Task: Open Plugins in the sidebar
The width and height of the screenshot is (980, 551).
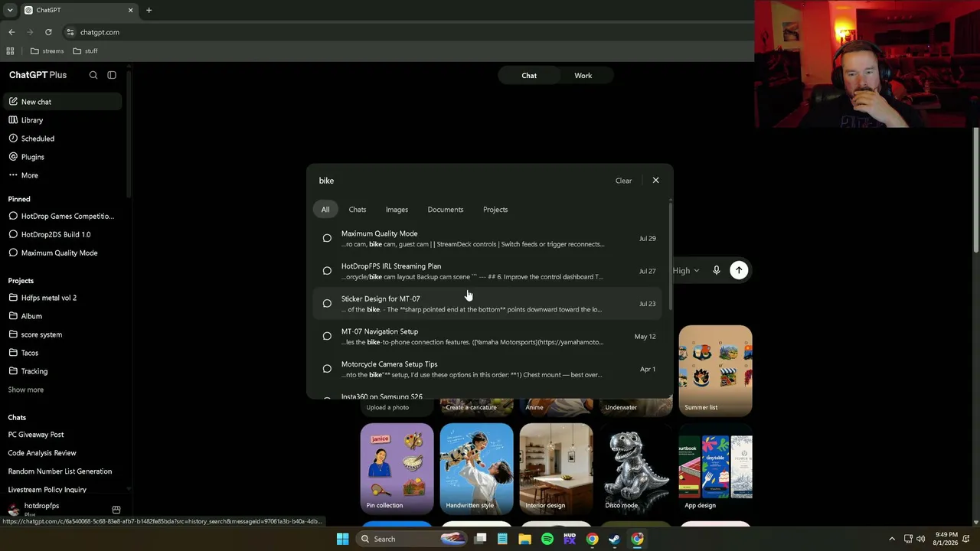Action: click(x=61, y=157)
